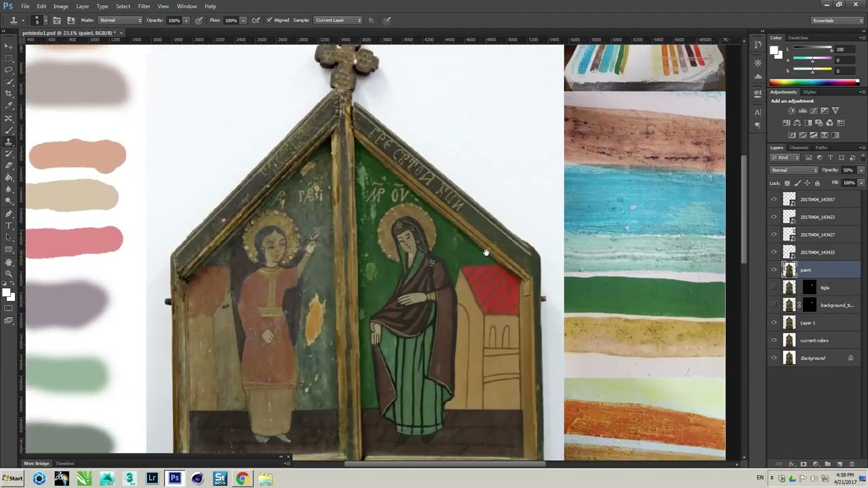Select the Lasso tool
The image size is (868, 488).
(x=9, y=70)
